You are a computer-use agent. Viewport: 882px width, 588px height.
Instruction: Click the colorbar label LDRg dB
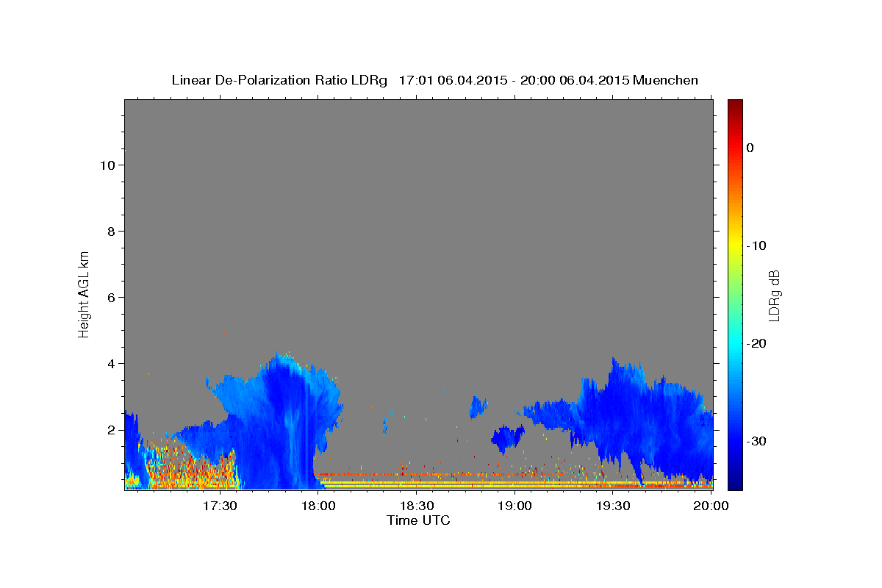click(x=774, y=295)
